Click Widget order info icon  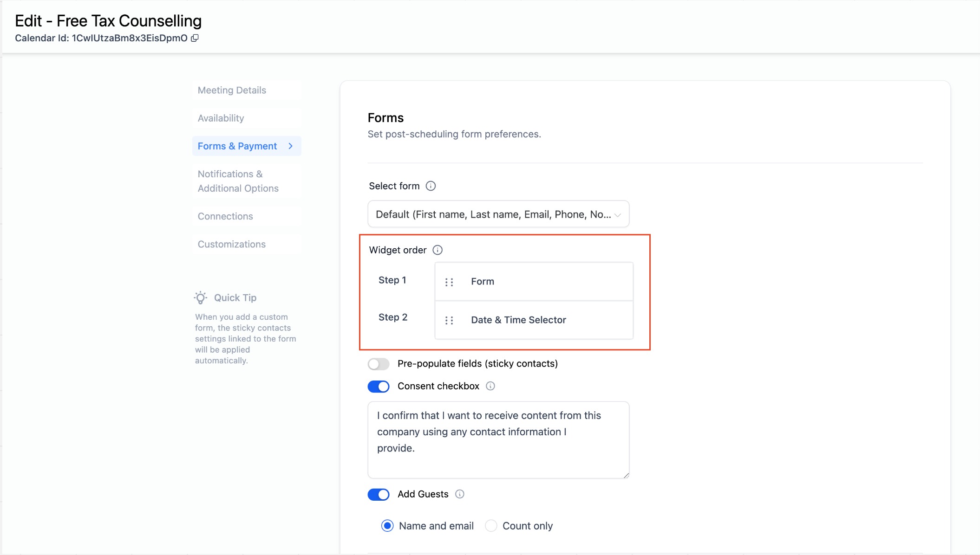438,250
